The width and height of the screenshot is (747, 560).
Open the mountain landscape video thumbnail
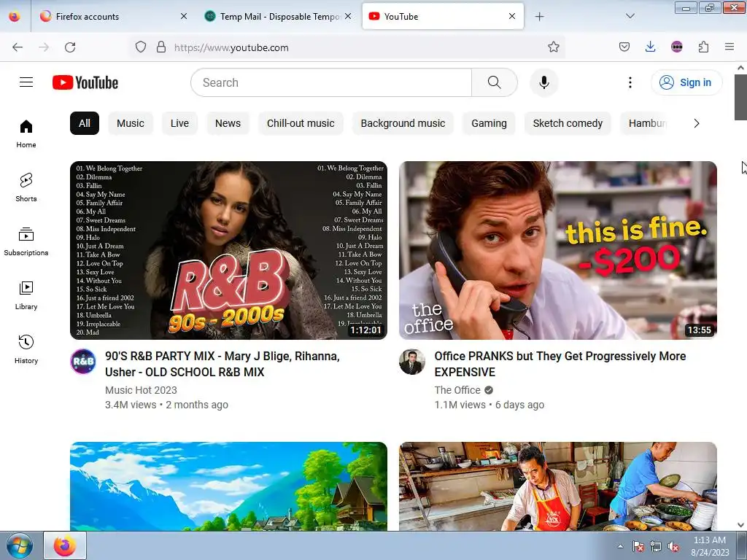click(228, 486)
